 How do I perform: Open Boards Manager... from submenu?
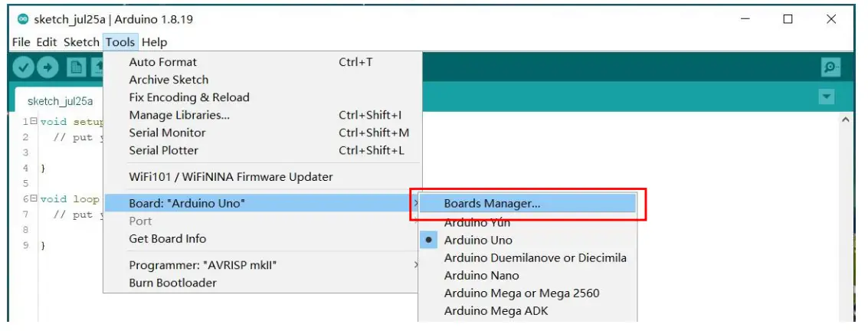528,204
